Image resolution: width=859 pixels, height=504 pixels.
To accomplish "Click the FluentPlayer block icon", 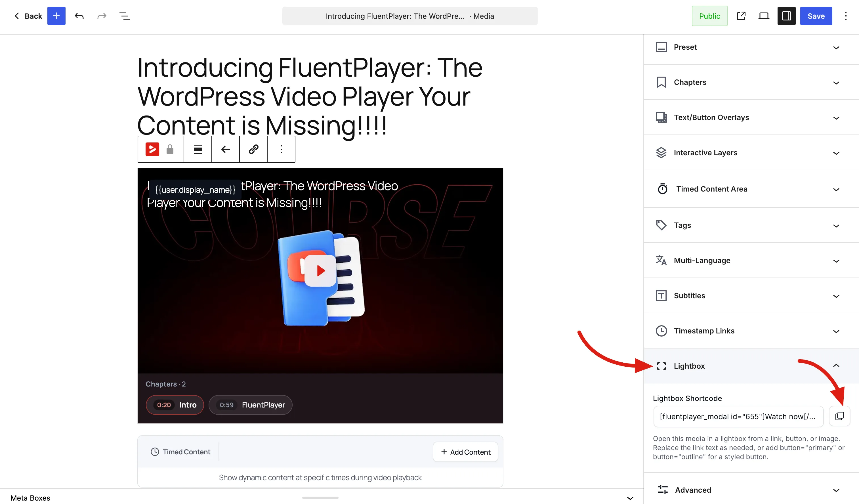I will (x=152, y=149).
